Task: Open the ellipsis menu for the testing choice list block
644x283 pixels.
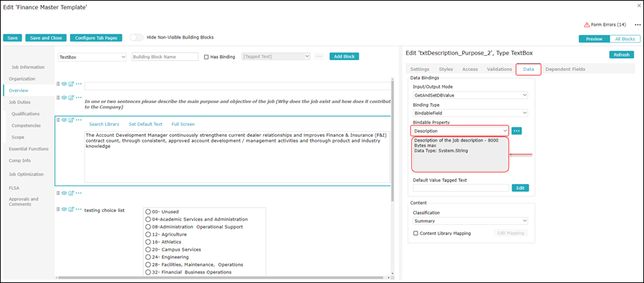Action: [x=79, y=209]
